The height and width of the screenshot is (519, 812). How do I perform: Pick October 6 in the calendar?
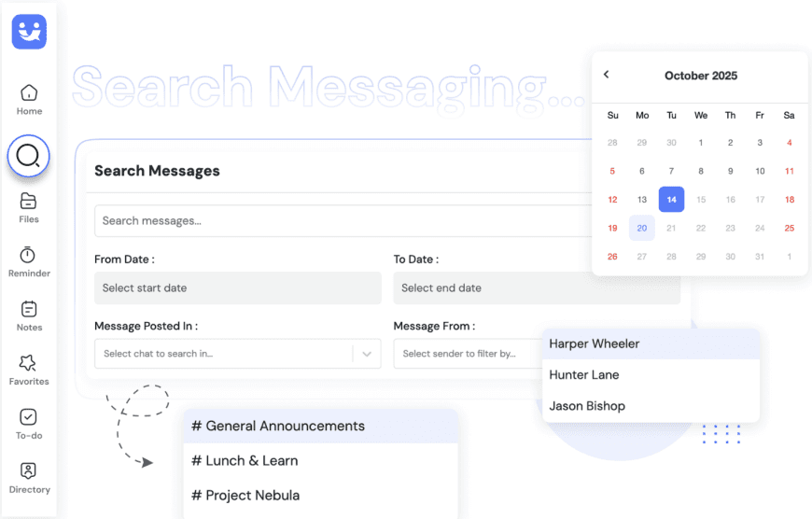point(641,171)
